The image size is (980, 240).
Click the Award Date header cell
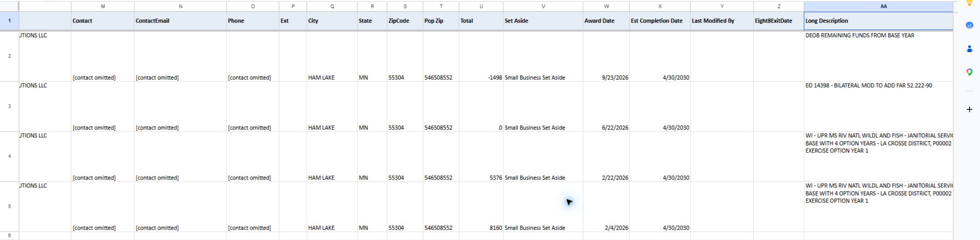click(606, 21)
